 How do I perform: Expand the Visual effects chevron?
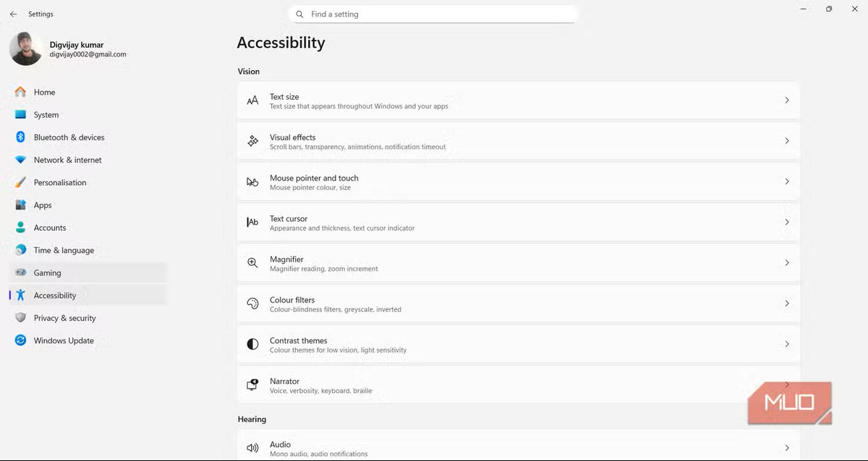click(x=787, y=141)
